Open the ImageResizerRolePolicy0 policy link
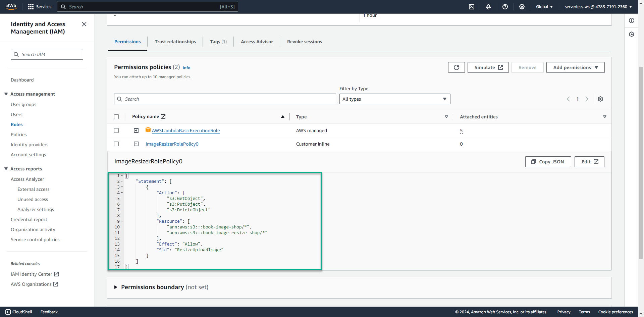Viewport: 644px width, 317px height. 172,144
